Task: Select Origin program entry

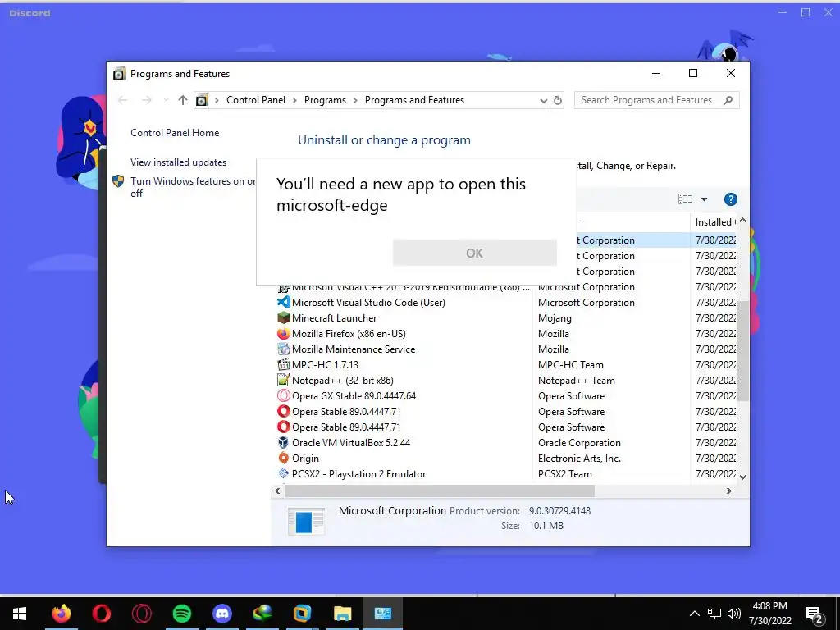Action: click(x=305, y=459)
